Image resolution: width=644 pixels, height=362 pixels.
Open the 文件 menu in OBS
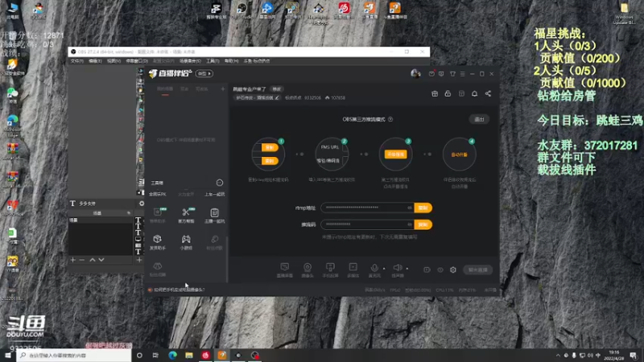pos(76,61)
